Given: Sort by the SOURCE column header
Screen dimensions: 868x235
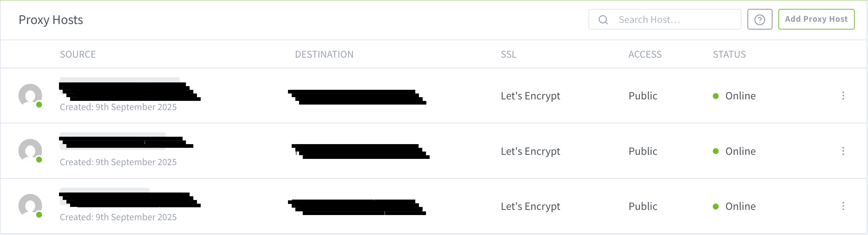Looking at the screenshot, I should [x=78, y=54].
